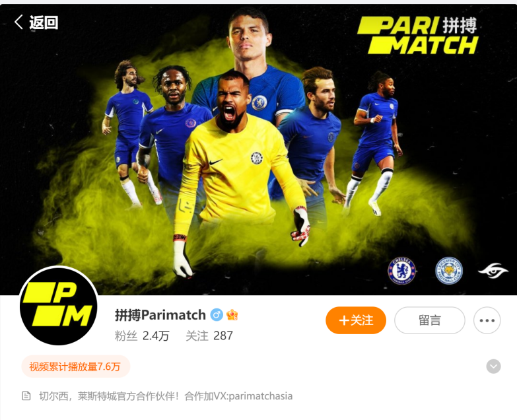View the 关注 287 following list

coord(209,336)
